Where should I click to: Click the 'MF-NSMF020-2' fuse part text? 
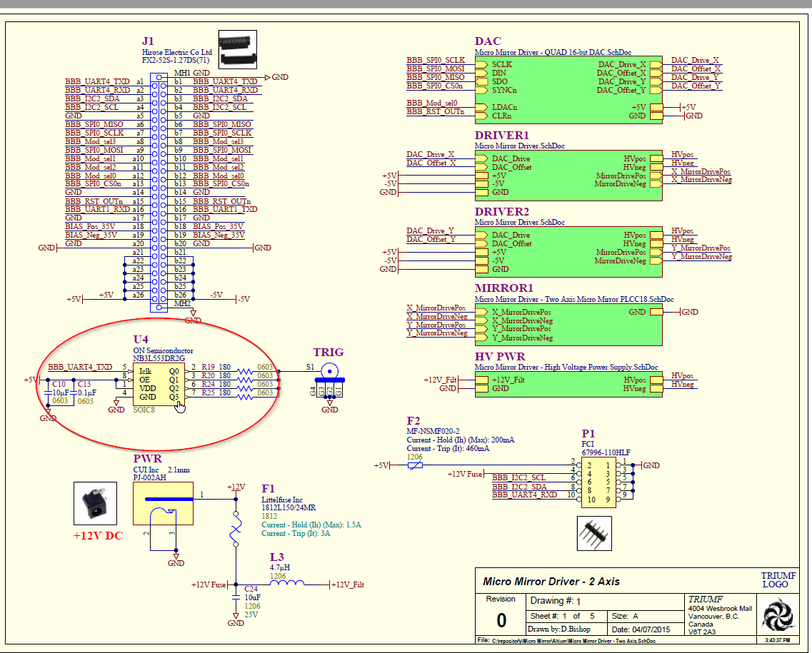pyautogui.click(x=433, y=431)
